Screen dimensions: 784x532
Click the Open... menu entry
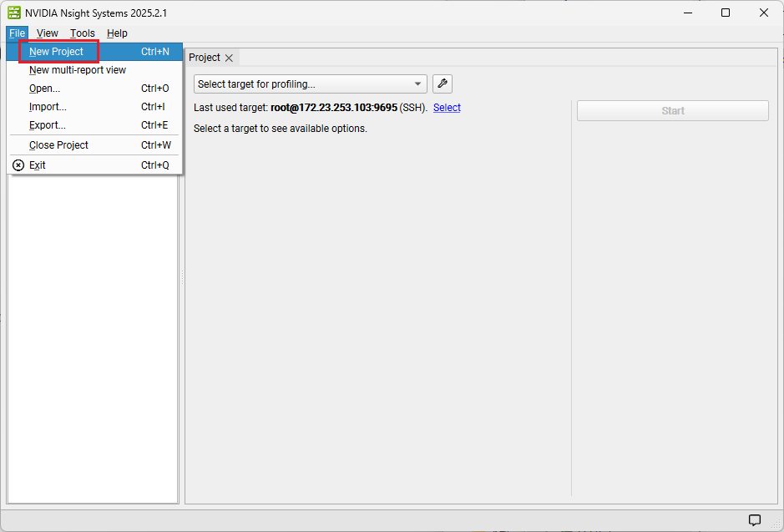[x=95, y=89]
